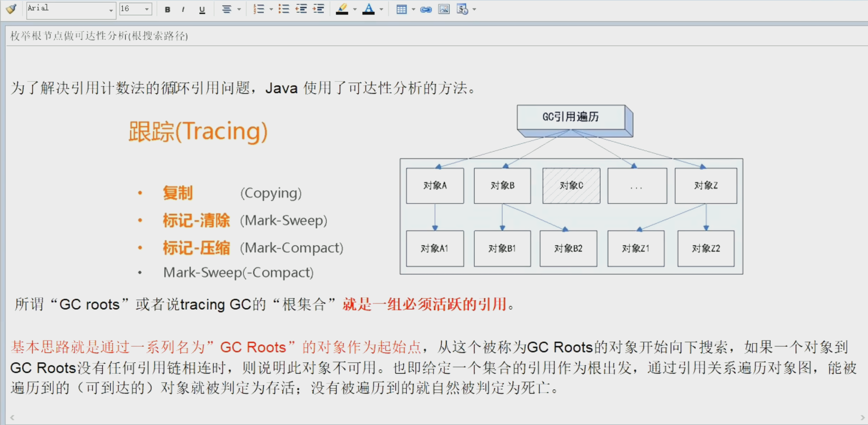The height and width of the screenshot is (425, 868).
Task: Click the text (Copying)
Action: (x=271, y=193)
